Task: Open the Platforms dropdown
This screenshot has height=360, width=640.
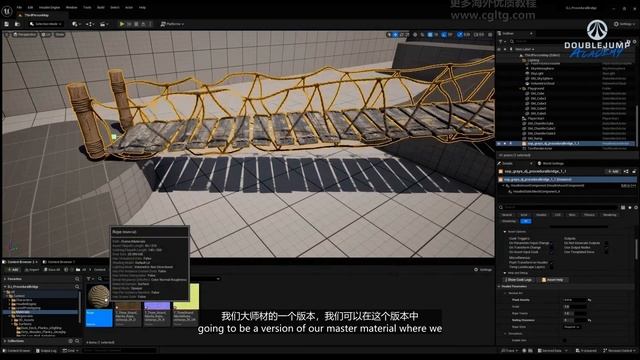Action: (x=172, y=24)
